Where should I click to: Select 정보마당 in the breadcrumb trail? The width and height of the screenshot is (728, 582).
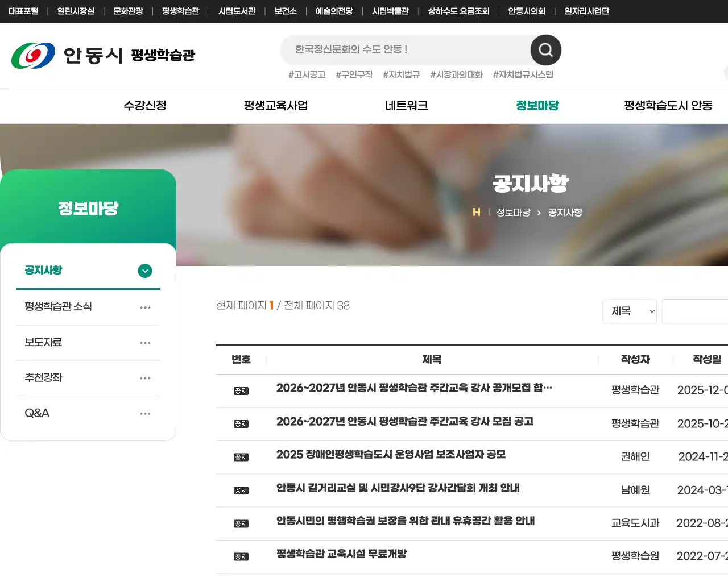(513, 212)
